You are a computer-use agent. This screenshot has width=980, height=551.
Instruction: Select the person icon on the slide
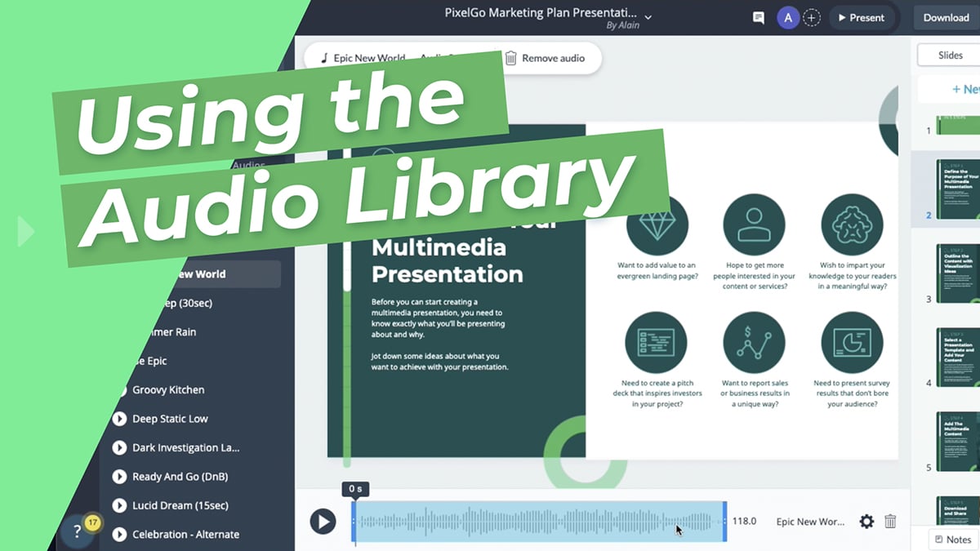click(x=754, y=224)
